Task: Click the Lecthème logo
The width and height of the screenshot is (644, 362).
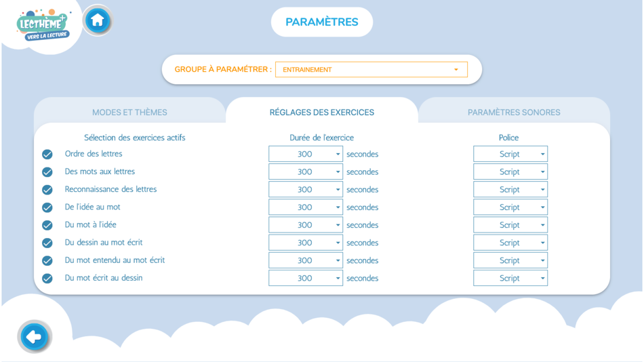Action: (x=43, y=24)
